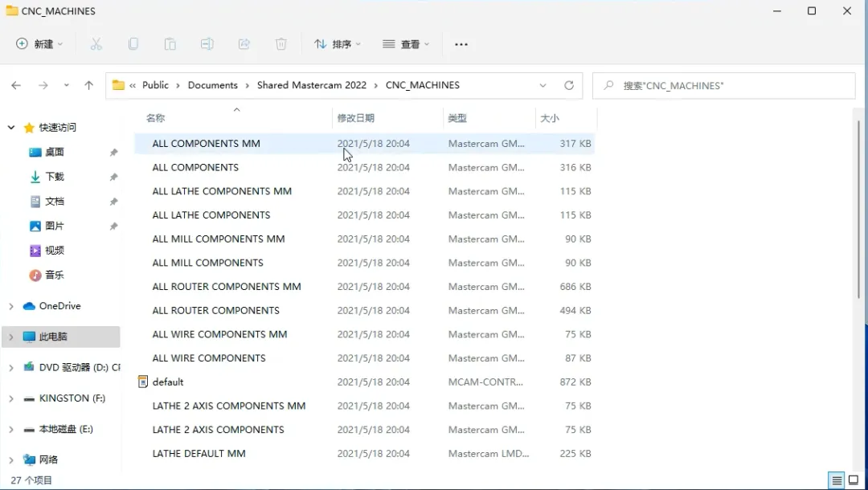The height and width of the screenshot is (490, 868).
Task: Expand the 此电脑 tree node
Action: click(11, 337)
